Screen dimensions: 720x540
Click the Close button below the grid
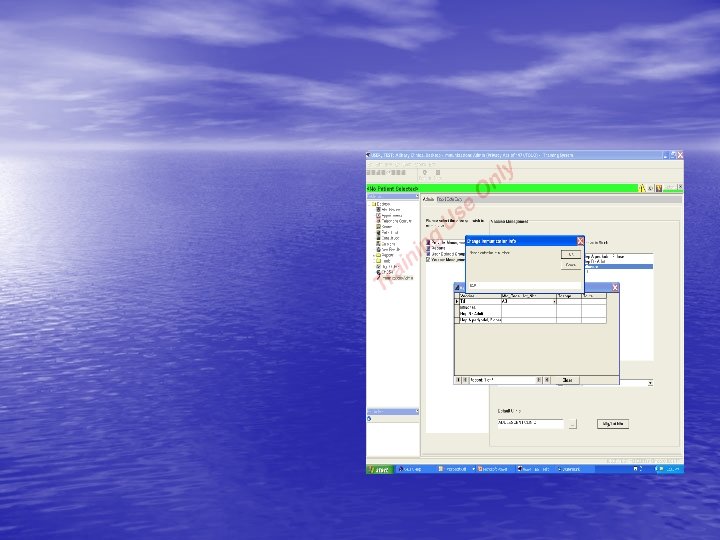pos(567,380)
